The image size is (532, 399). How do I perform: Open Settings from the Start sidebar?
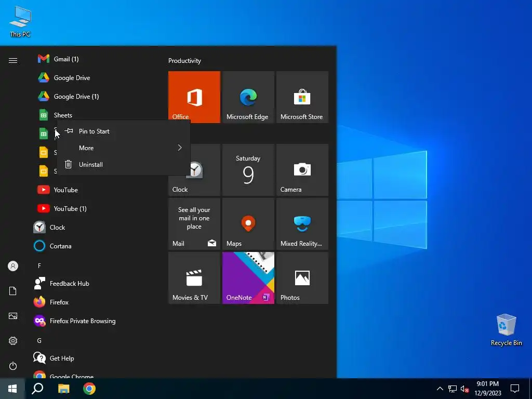(13, 341)
